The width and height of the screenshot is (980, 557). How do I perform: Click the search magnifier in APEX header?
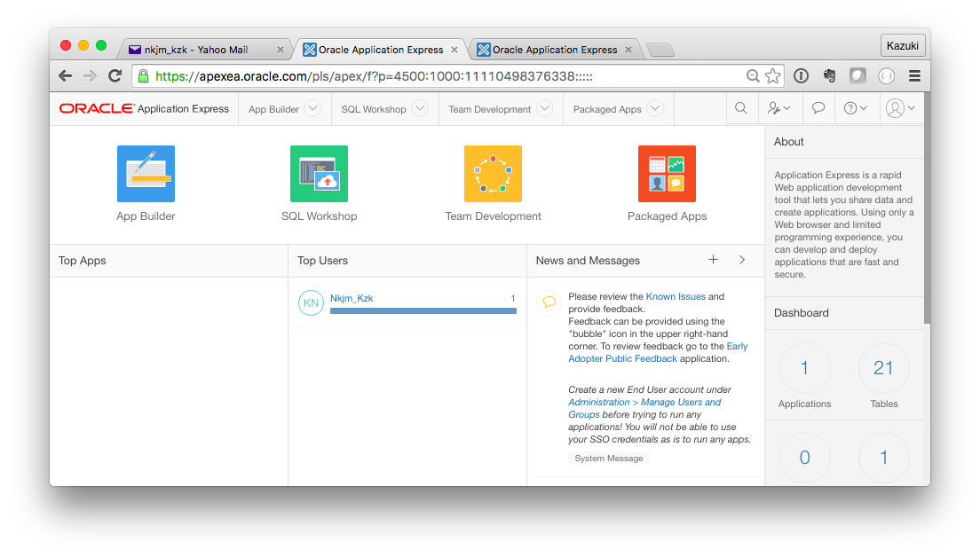pos(741,109)
